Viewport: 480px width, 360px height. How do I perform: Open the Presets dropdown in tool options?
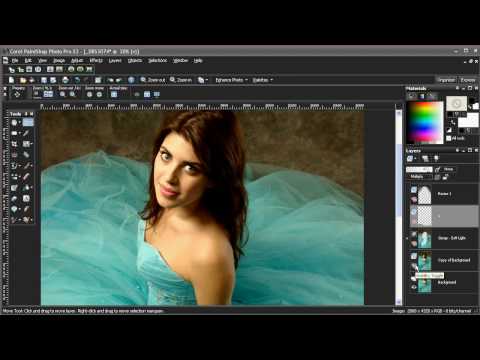(17, 94)
